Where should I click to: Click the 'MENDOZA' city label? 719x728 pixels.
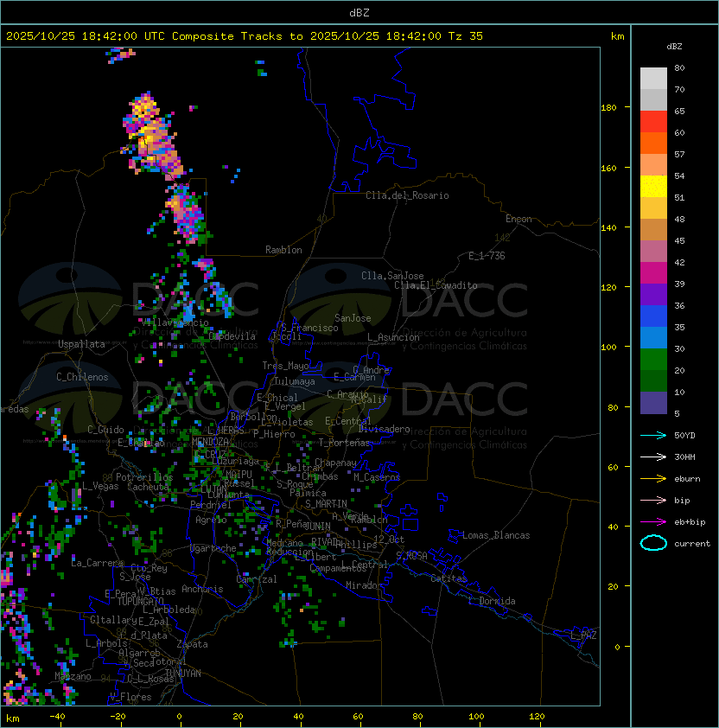[x=210, y=441]
